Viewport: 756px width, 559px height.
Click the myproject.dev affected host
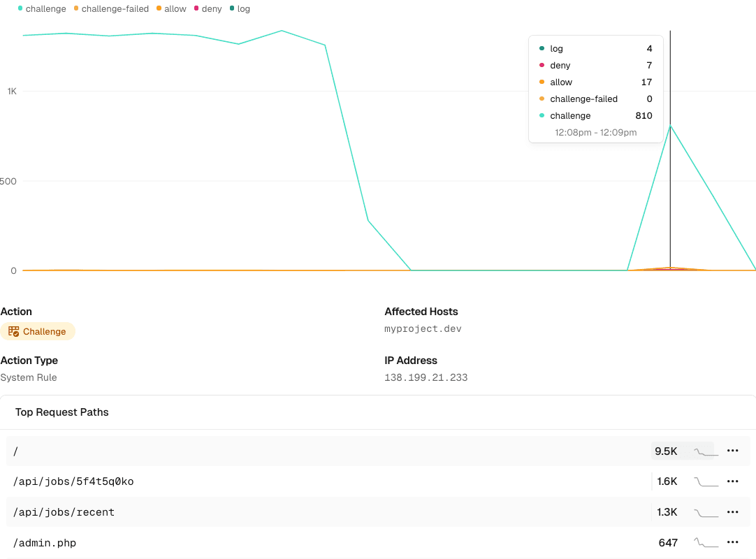423,328
